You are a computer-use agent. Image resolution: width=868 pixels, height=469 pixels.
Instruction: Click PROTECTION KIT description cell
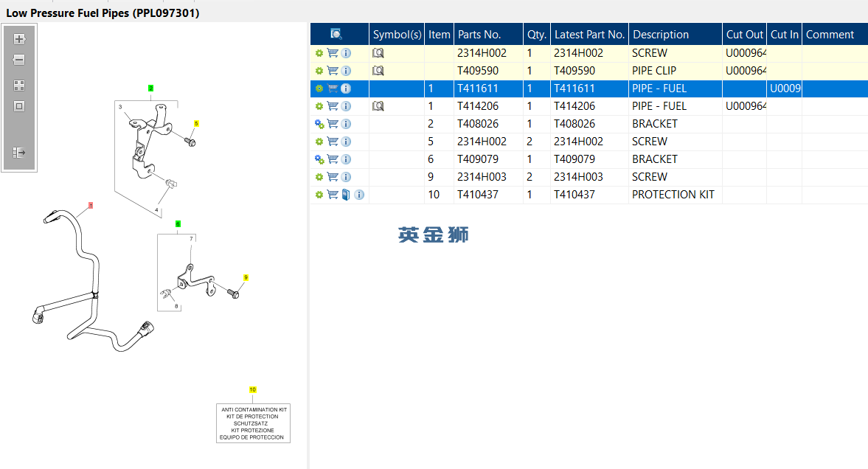click(x=676, y=195)
